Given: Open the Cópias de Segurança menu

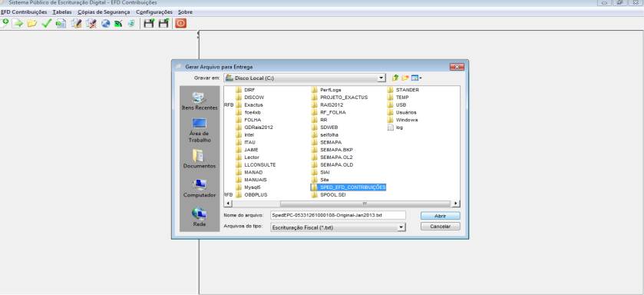Looking at the screenshot, I should (x=104, y=12).
